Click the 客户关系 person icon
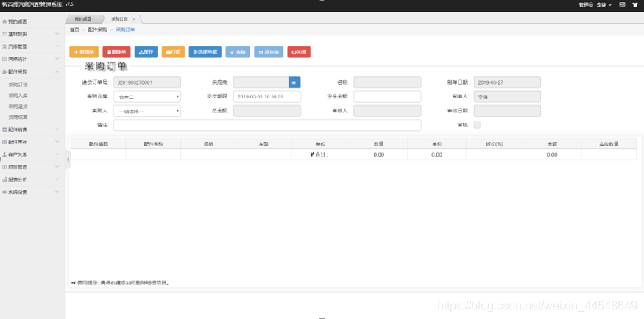The width and height of the screenshot is (644, 319). pyautogui.click(x=4, y=154)
